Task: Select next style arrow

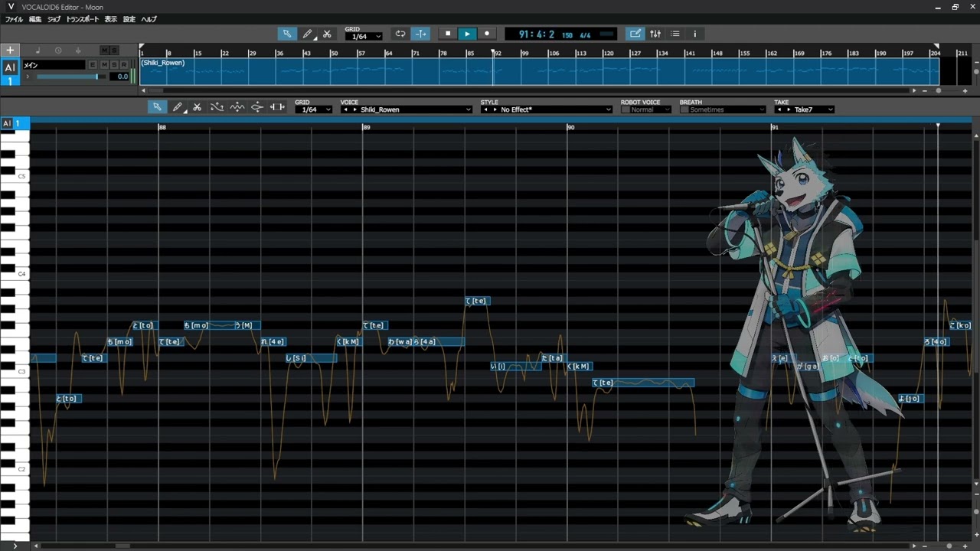Action: [x=494, y=109]
